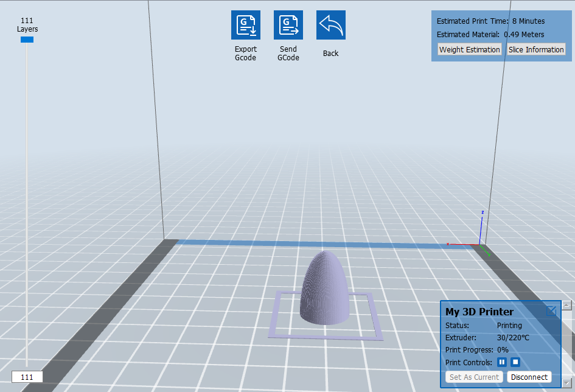Image resolution: width=575 pixels, height=392 pixels.
Task: Focus the layer number field showing 111
Action: [27, 377]
